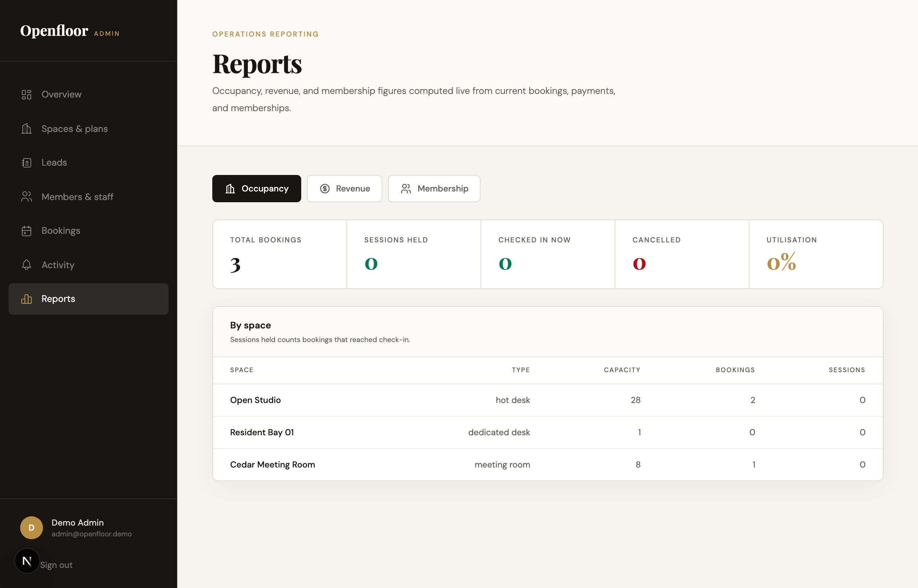Viewport: 918px width, 588px height.
Task: Click the Cancelled stat card
Action: [x=682, y=254]
